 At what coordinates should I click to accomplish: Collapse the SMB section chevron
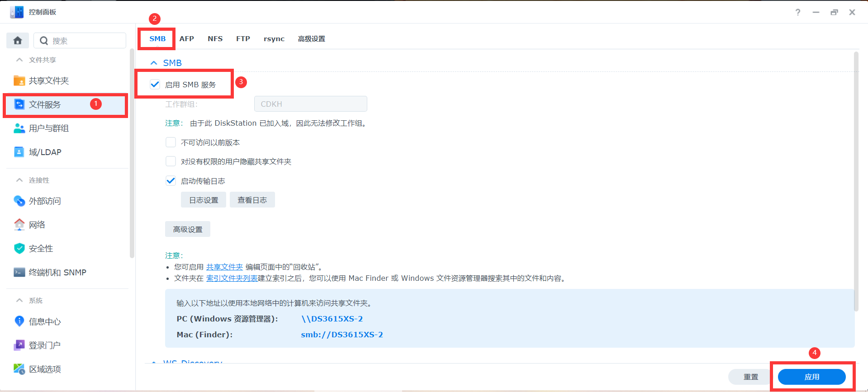point(154,63)
